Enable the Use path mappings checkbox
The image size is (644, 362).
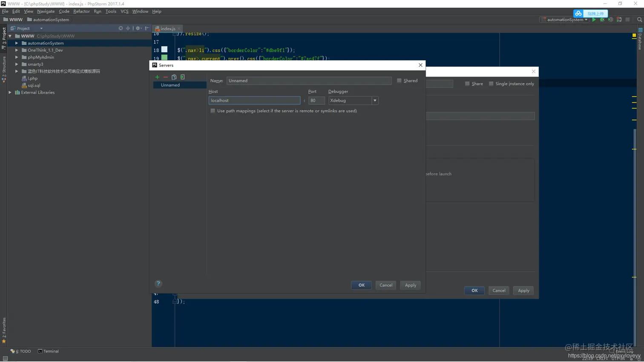point(213,111)
